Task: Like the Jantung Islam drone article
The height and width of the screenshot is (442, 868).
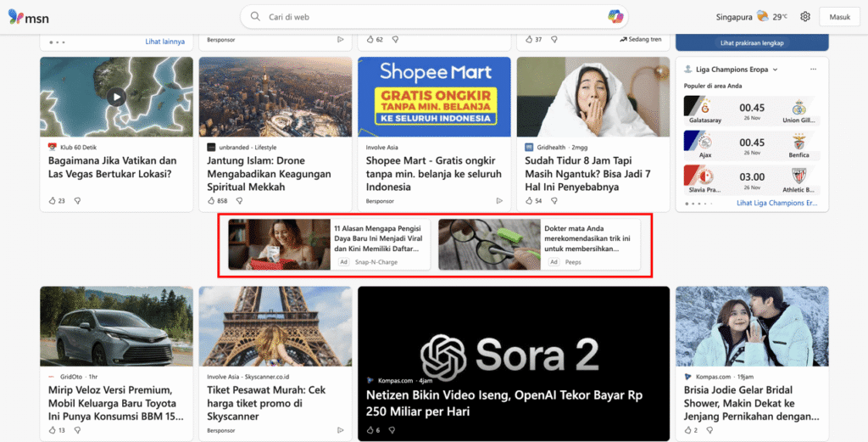Action: (x=211, y=201)
